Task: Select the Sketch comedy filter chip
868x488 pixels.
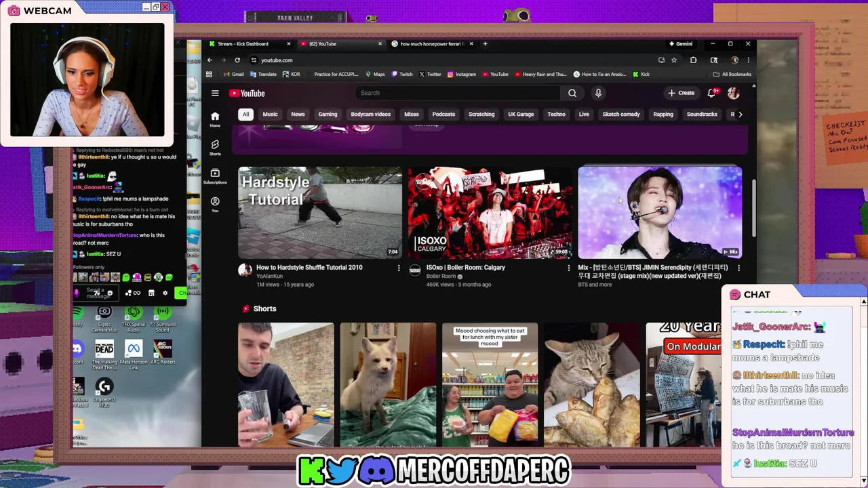Action: coord(621,114)
